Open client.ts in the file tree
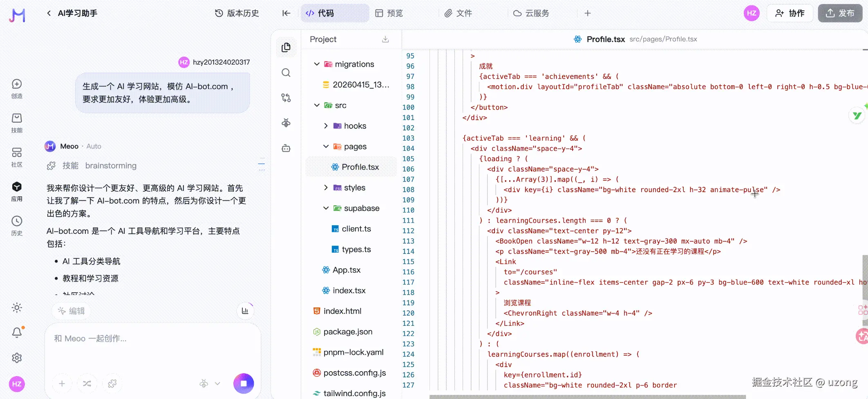 pos(351,229)
